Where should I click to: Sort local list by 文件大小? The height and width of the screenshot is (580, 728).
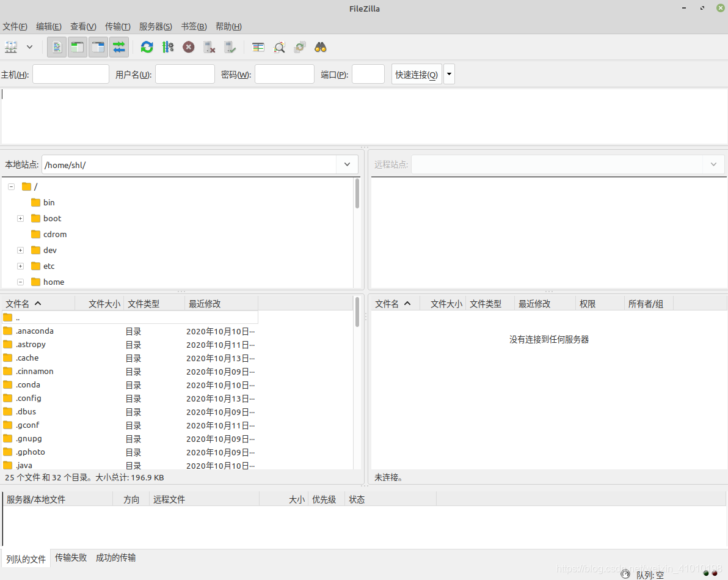pos(100,304)
